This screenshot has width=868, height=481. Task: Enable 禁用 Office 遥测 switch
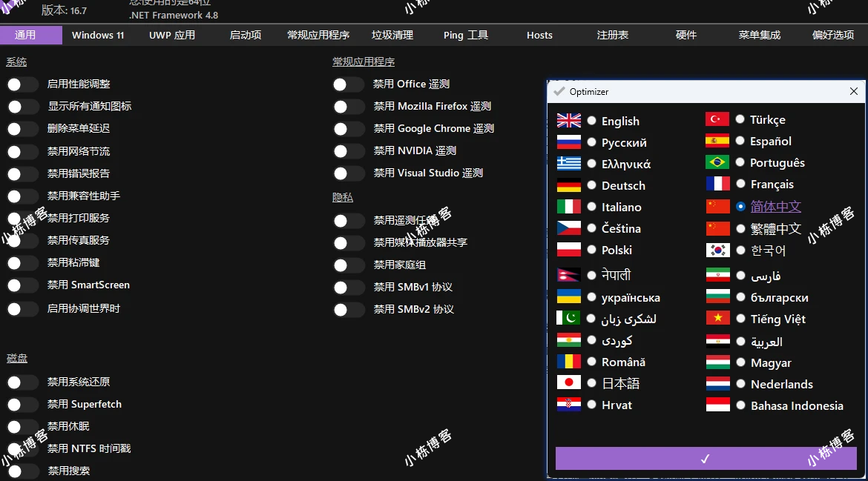point(349,84)
